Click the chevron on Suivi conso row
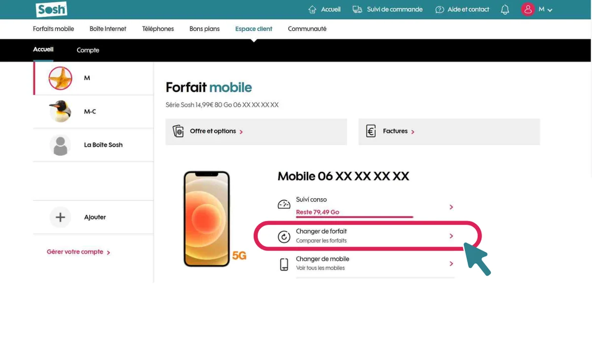This screenshot has width=592, height=364. 451,207
